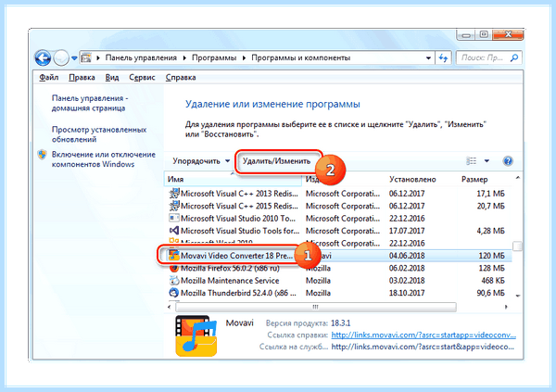
Task: Open the Справка menu
Action: coord(181,77)
